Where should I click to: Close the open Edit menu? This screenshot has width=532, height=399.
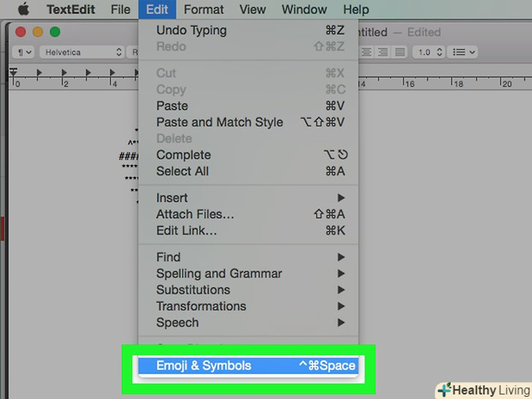[x=157, y=9]
